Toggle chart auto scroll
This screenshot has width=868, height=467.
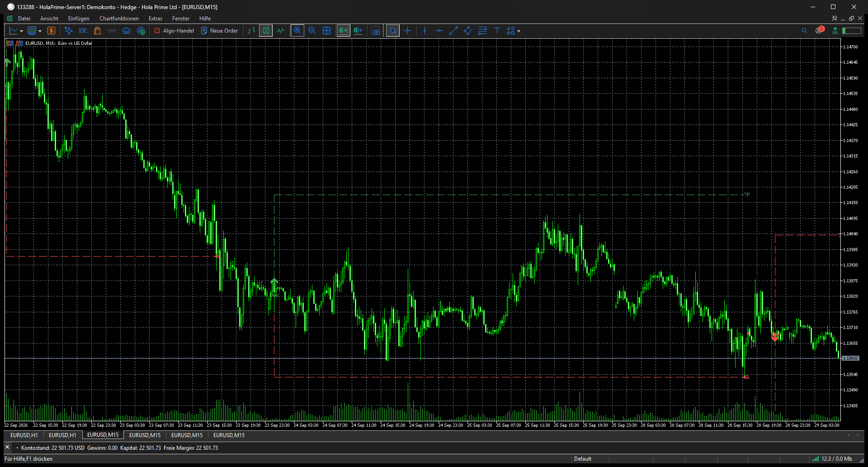[344, 31]
